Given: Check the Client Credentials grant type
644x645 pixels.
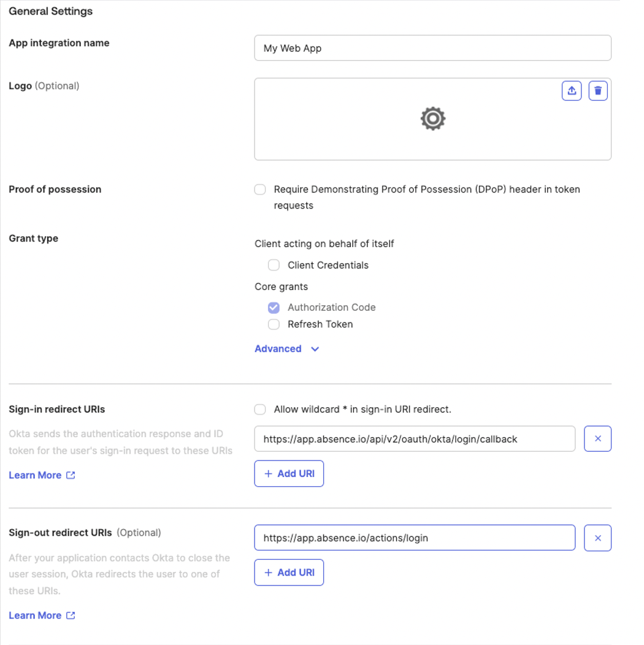Looking at the screenshot, I should 274,265.
